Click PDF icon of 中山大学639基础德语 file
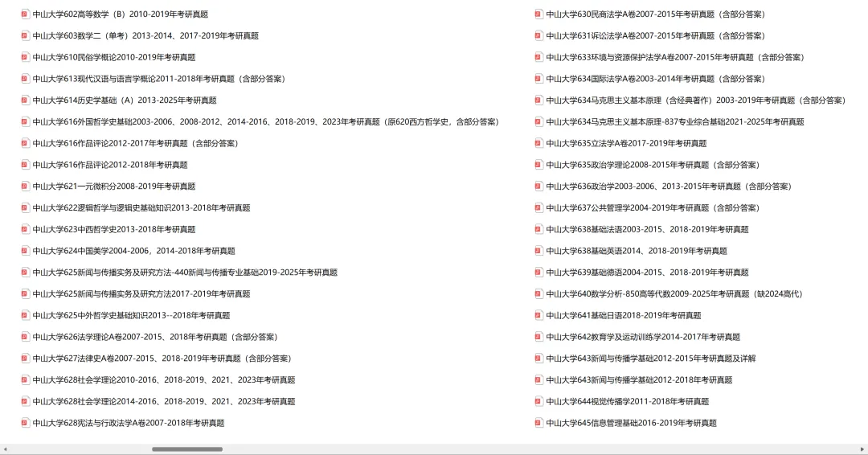This screenshot has width=868, height=455. pos(538,273)
